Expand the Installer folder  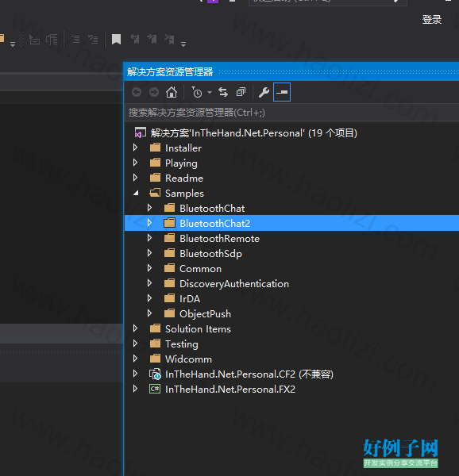[136, 148]
